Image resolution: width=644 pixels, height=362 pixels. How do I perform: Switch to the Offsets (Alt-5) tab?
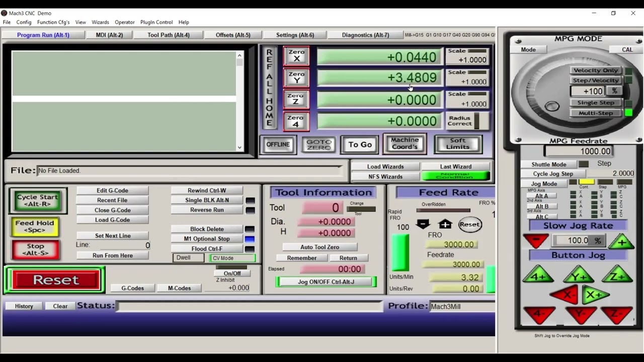click(x=233, y=35)
